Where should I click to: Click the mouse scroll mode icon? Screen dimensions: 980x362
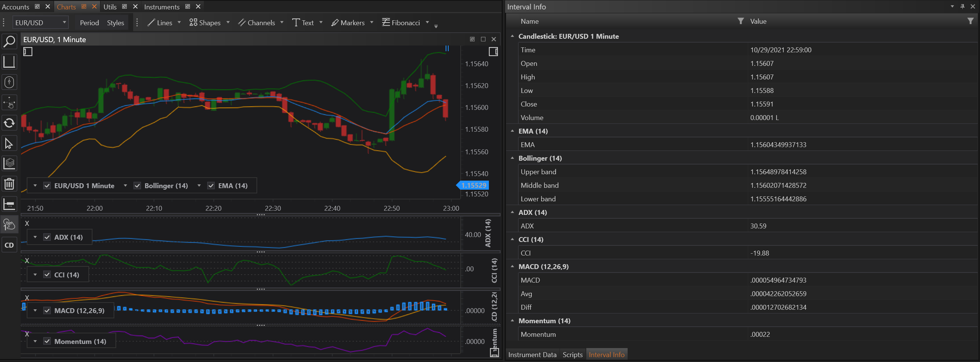(9, 82)
